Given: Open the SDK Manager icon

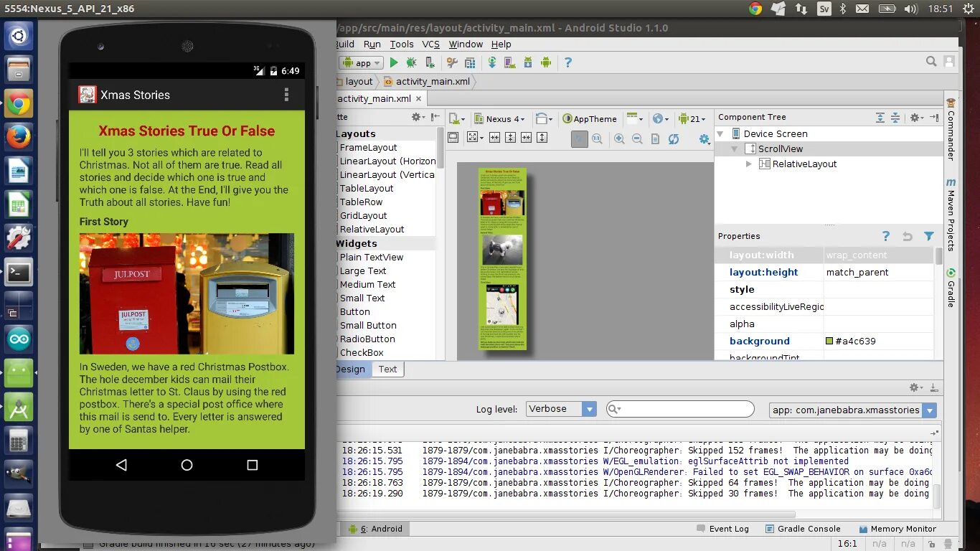Looking at the screenshot, I should [x=528, y=63].
